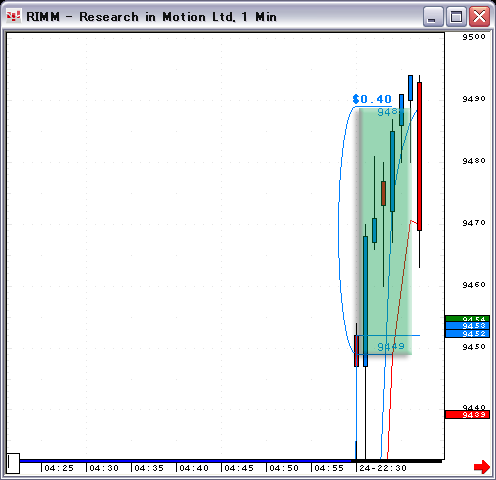The width and height of the screenshot is (496, 480).
Task: Close the RIMM chart window
Action: 479,16
